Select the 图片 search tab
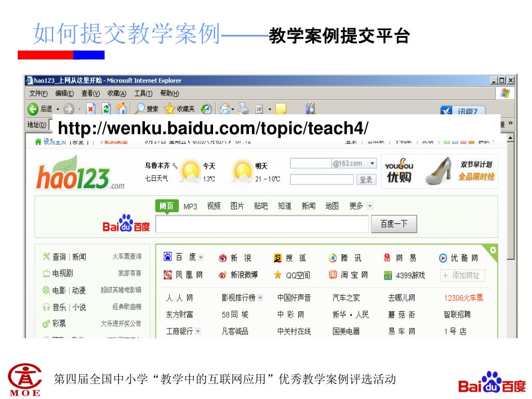Screen dimensions: 532x399 [x=237, y=206]
